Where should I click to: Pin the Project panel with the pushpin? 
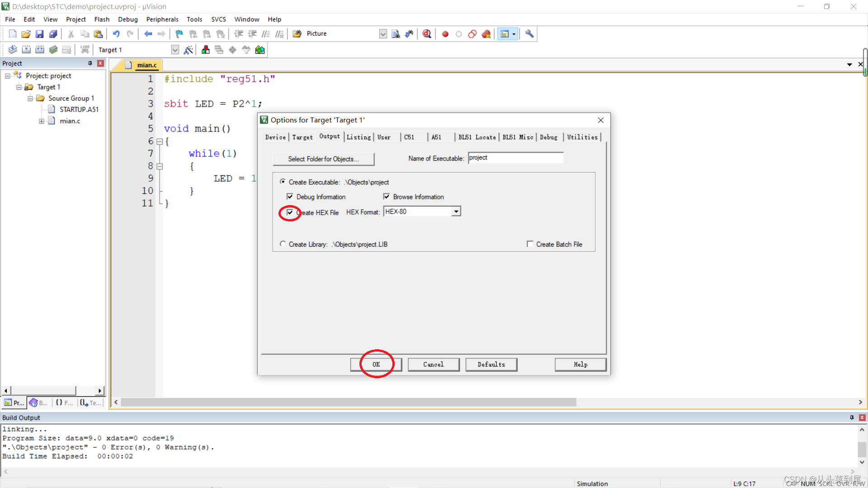click(90, 63)
